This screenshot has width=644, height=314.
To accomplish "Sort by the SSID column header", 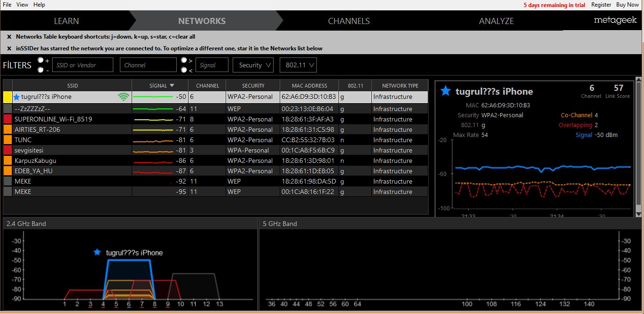I will pos(72,86).
